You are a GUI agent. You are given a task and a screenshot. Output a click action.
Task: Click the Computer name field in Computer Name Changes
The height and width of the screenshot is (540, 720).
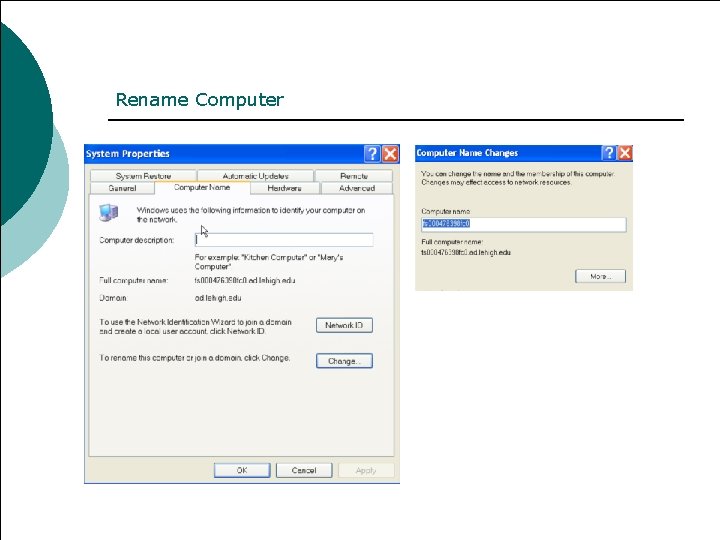523,224
